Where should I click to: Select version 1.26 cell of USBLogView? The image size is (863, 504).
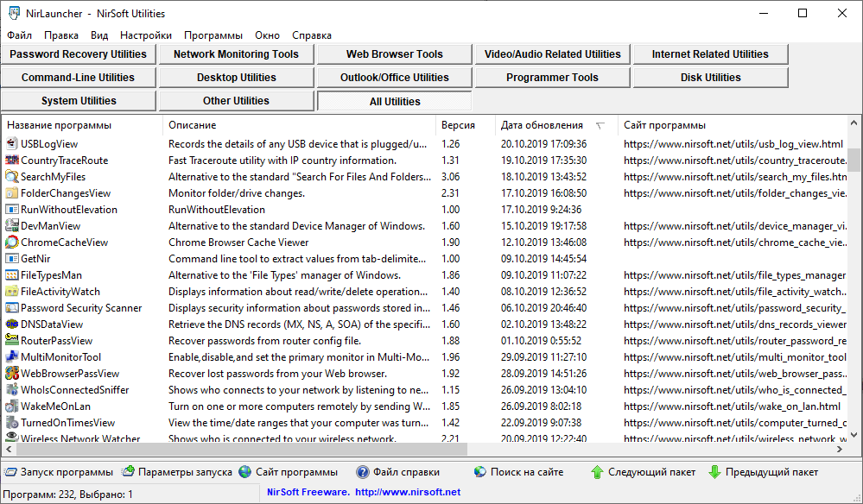(x=450, y=144)
